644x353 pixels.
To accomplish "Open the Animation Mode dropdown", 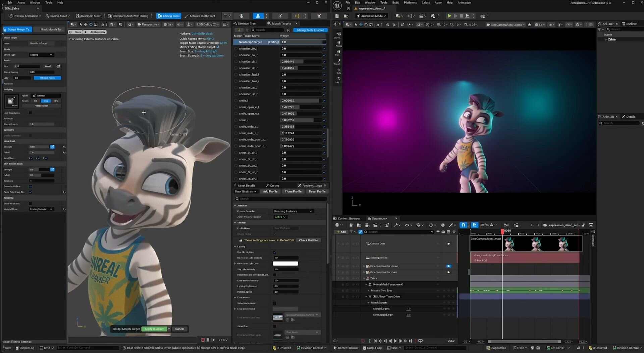I will 372,16.
